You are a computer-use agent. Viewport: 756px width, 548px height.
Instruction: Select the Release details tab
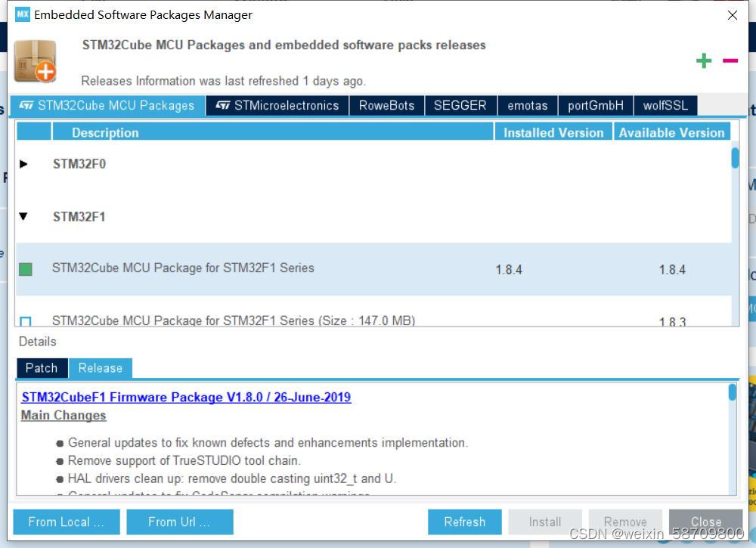101,368
